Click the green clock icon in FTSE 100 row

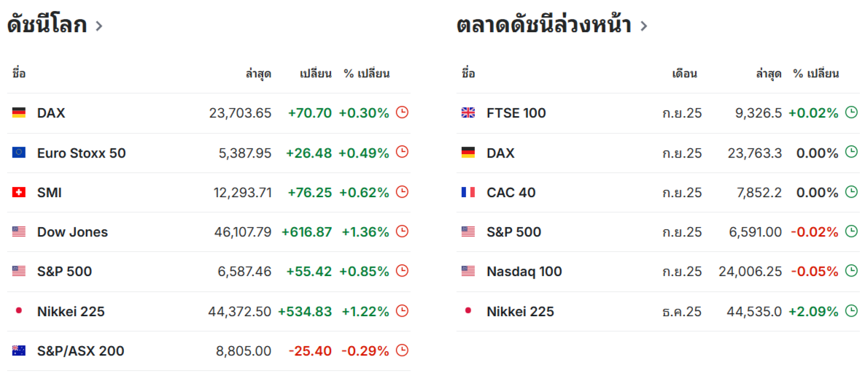[x=851, y=112]
